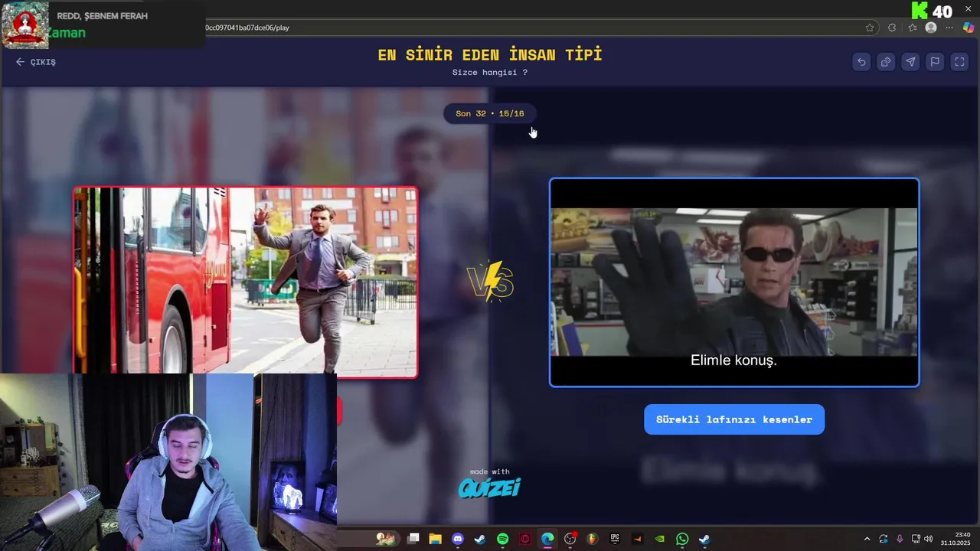Viewport: 980px width, 551px height.
Task: Pick the 'Elimle konuş' Terminator image
Action: point(734,282)
